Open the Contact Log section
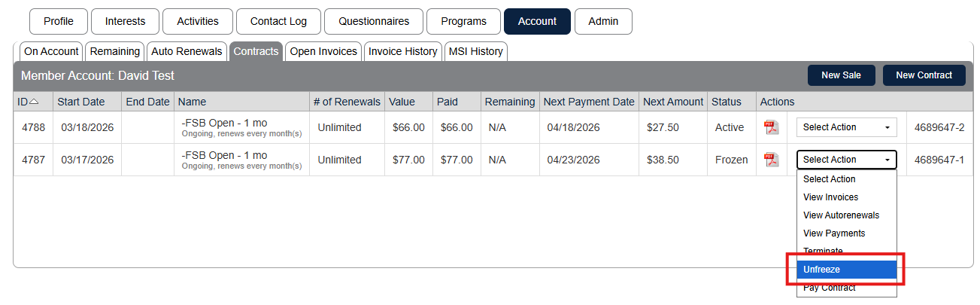Image resolution: width=980 pixels, height=305 pixels. click(278, 21)
